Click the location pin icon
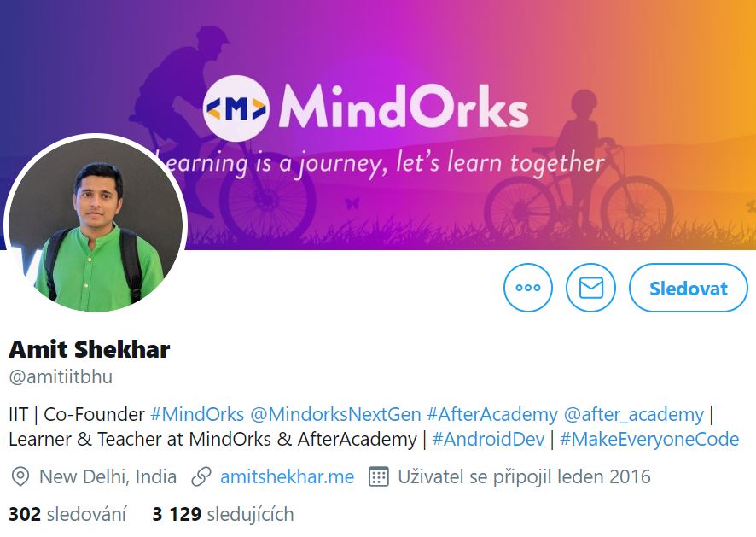 [x=20, y=476]
